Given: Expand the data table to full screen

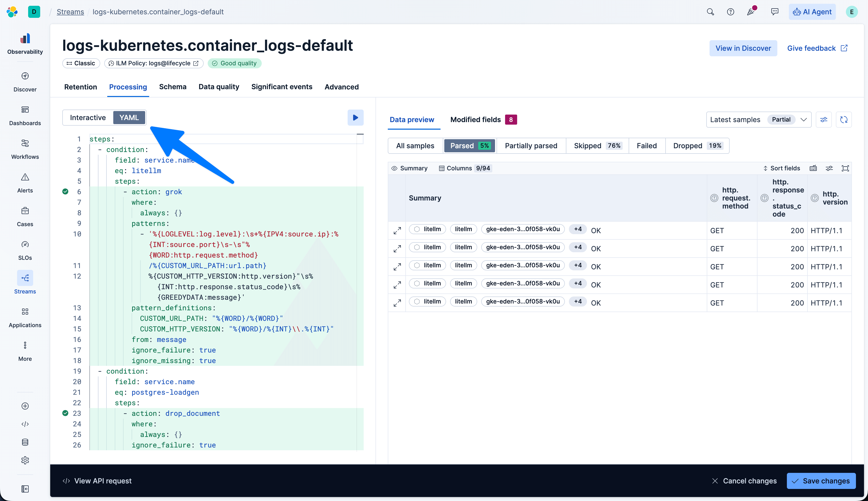Looking at the screenshot, I should click(846, 168).
